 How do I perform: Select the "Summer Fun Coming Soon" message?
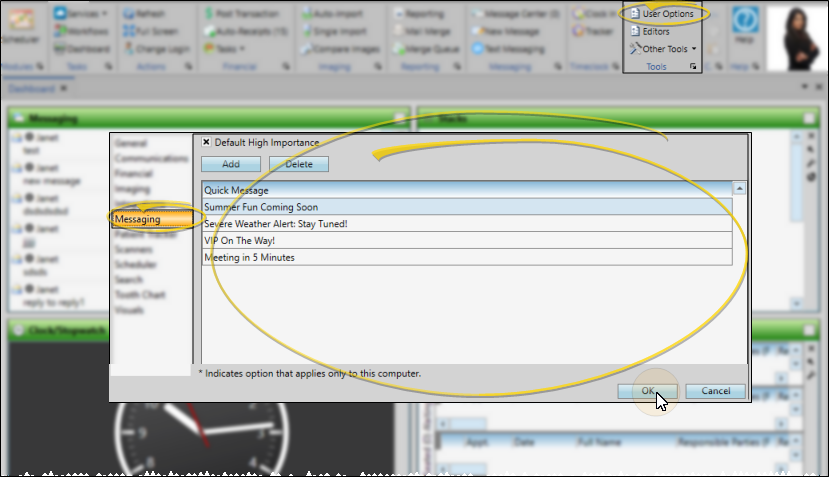pyautogui.click(x=467, y=207)
